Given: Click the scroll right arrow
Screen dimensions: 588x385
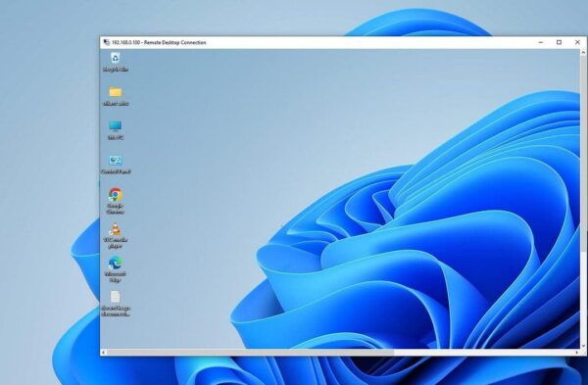Looking at the screenshot, I should point(577,353).
